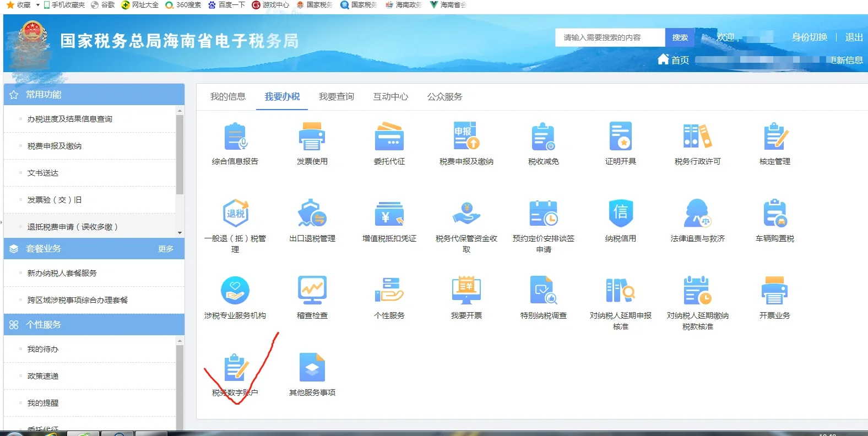The width and height of the screenshot is (868, 436).
Task: Click the search content input field
Action: point(610,37)
